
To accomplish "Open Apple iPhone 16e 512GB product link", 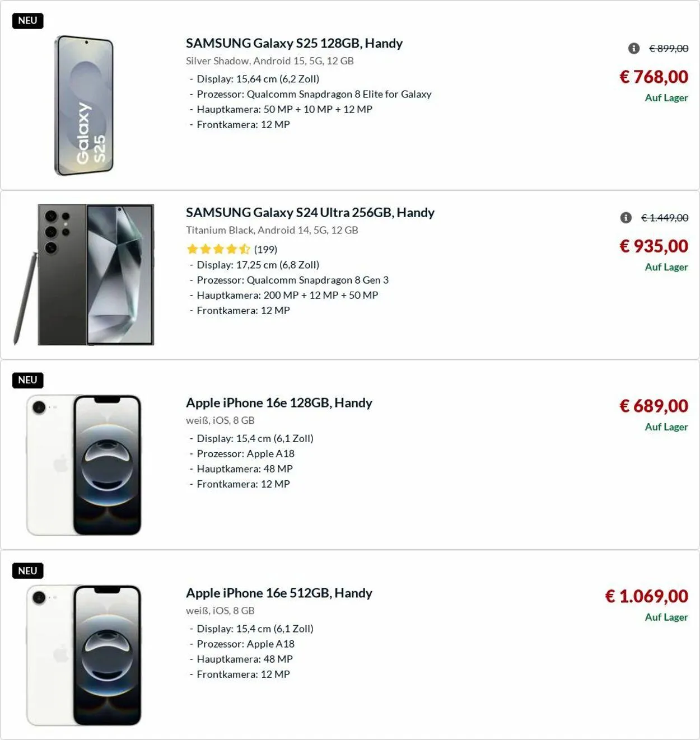I will click(x=279, y=593).
